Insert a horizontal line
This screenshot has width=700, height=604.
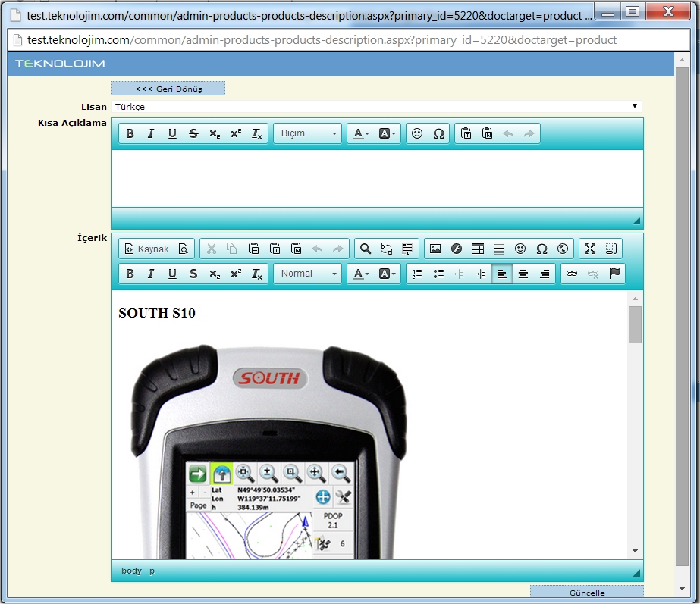coord(499,249)
